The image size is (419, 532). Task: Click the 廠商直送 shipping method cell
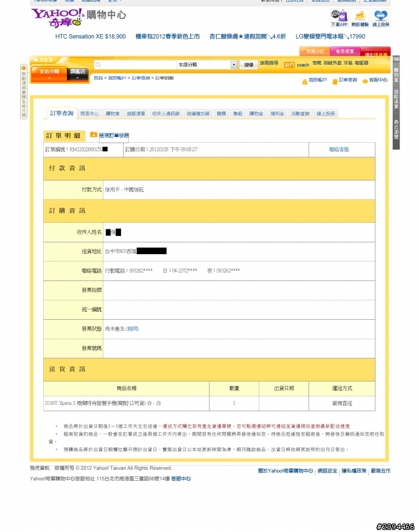342,403
